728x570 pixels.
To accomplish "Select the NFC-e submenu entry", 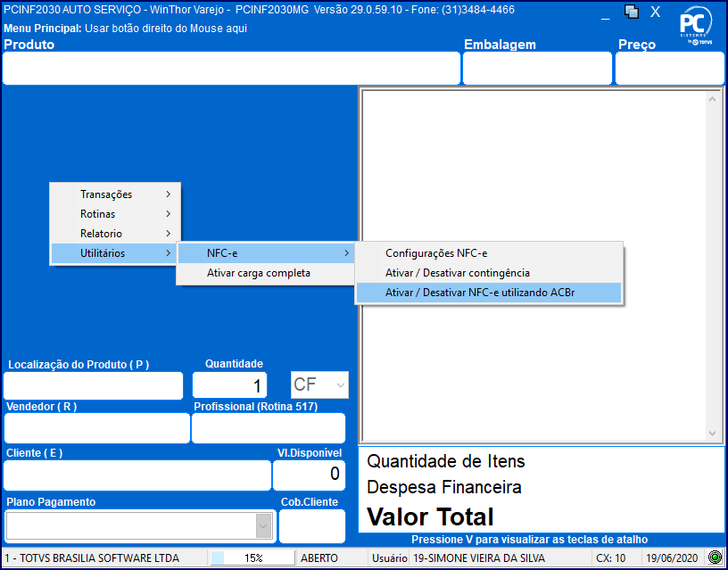I will 266,253.
